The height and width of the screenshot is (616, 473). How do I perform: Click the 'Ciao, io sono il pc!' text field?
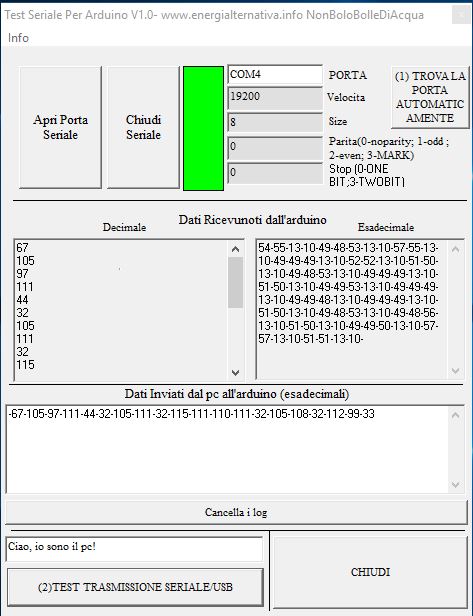tap(134, 548)
